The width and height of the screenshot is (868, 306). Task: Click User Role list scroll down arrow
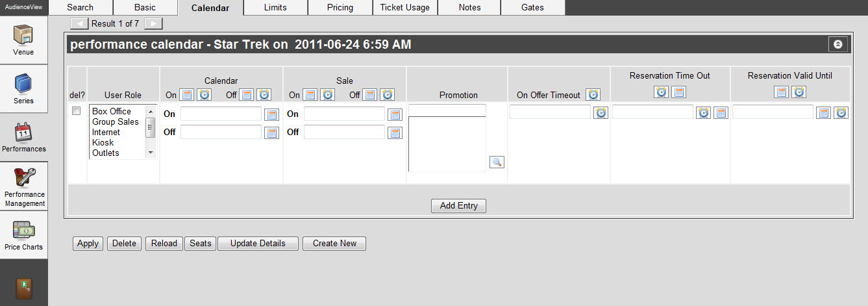tap(151, 152)
